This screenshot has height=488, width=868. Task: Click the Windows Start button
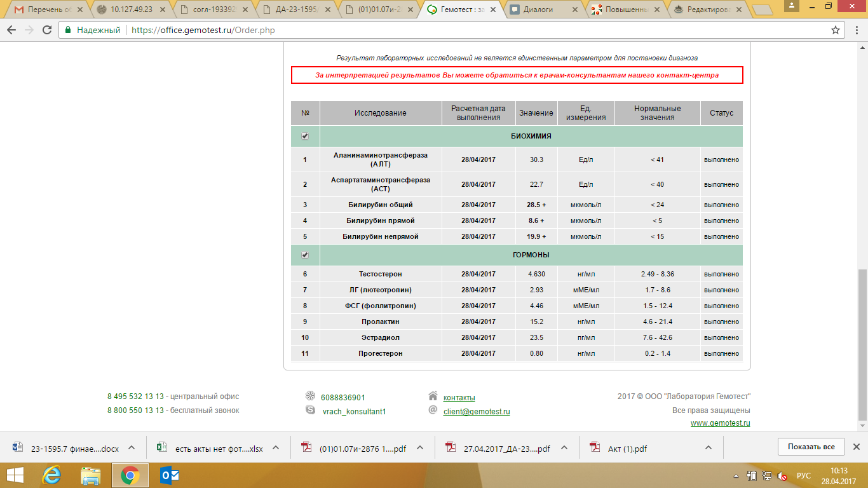click(15, 475)
